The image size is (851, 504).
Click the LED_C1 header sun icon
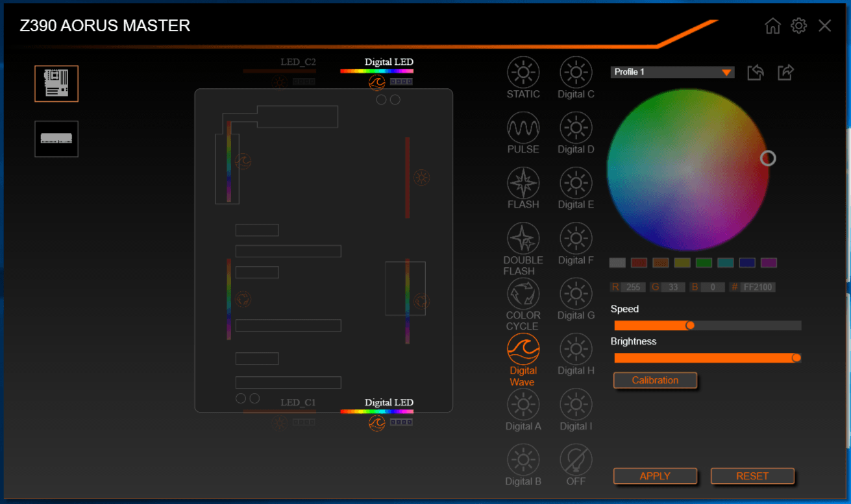point(279,423)
